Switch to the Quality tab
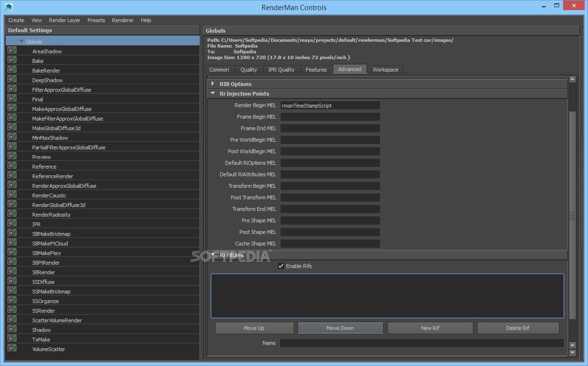588x366 pixels. coord(249,70)
